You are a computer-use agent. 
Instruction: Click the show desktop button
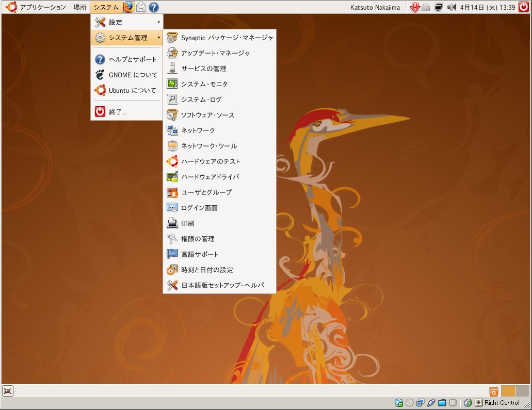(x=8, y=391)
